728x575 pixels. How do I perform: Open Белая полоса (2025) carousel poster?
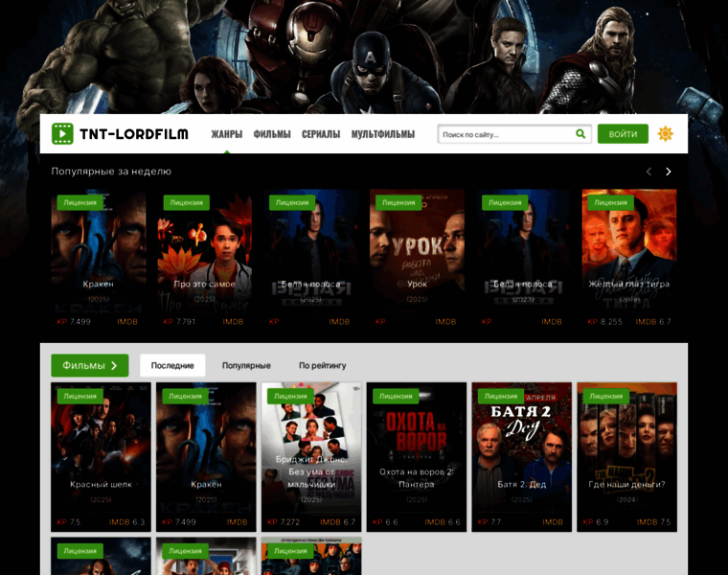pos(310,259)
